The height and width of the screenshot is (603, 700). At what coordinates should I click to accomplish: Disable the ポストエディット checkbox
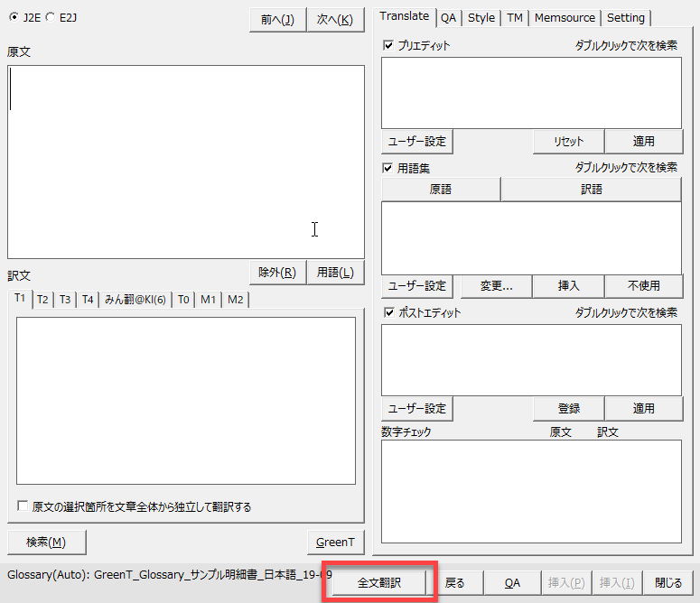coord(388,313)
